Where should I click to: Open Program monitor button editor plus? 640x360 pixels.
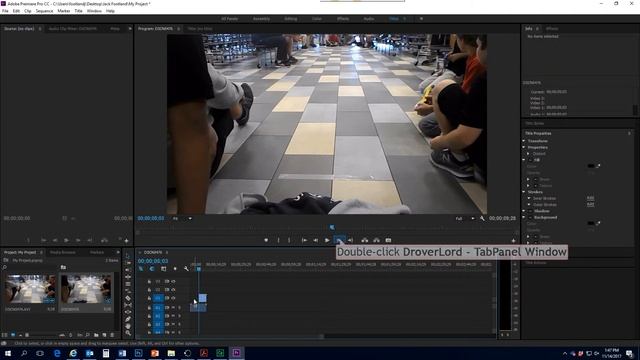coord(513,241)
